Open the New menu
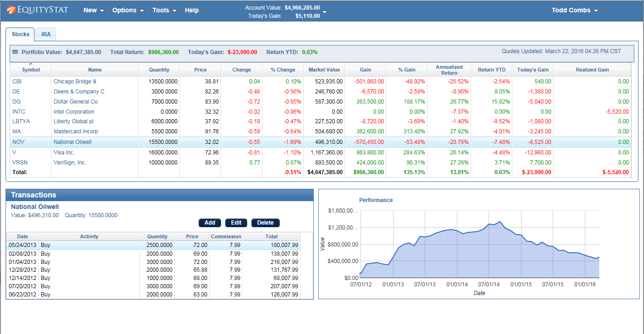 click(94, 10)
